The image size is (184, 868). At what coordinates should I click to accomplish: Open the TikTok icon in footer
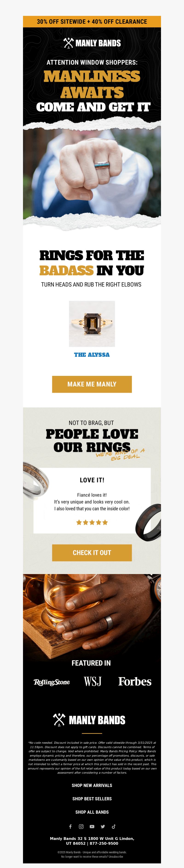114,826
